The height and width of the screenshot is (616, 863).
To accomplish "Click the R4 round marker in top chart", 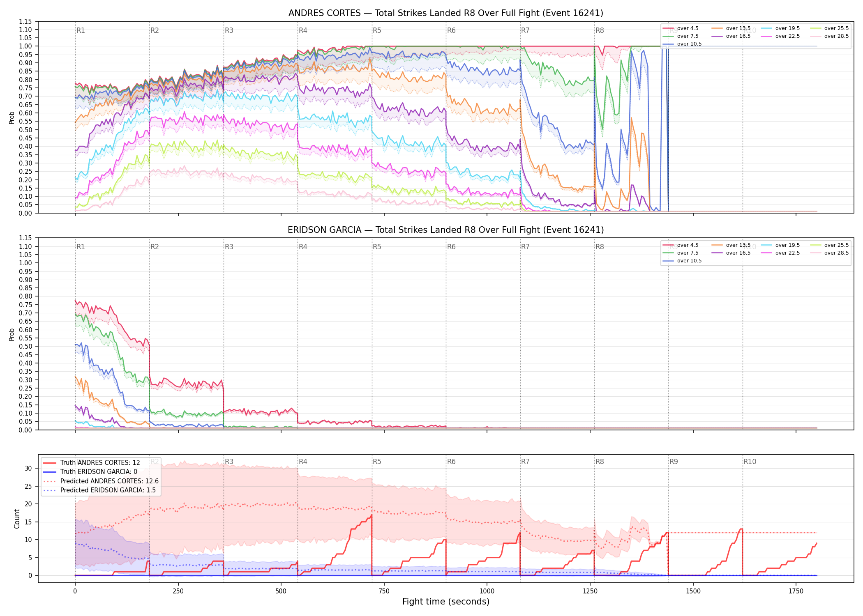I will click(x=303, y=30).
